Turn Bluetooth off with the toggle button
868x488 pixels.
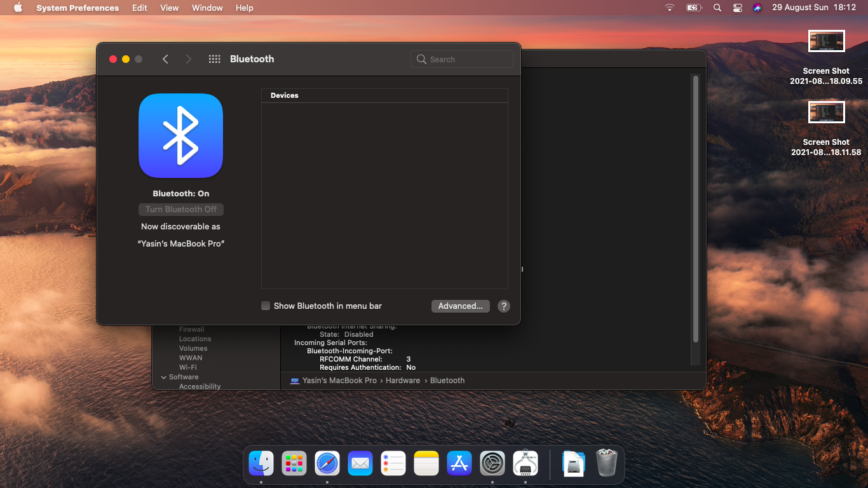181,210
